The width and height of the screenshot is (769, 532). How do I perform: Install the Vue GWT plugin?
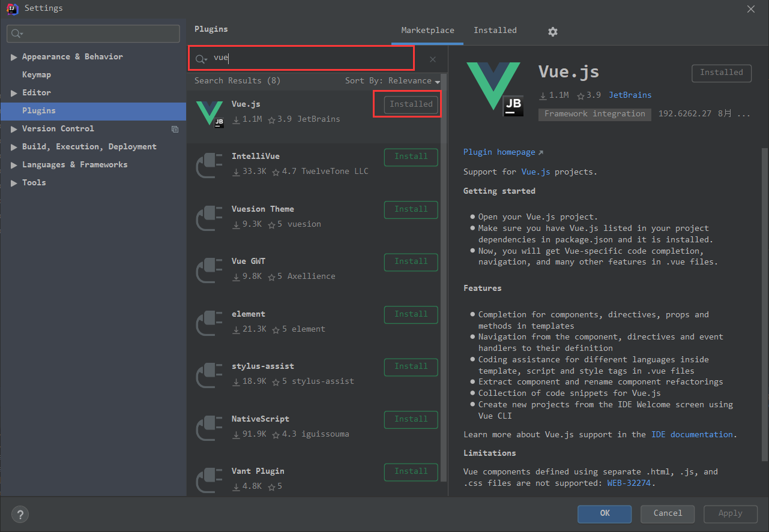pyautogui.click(x=411, y=262)
